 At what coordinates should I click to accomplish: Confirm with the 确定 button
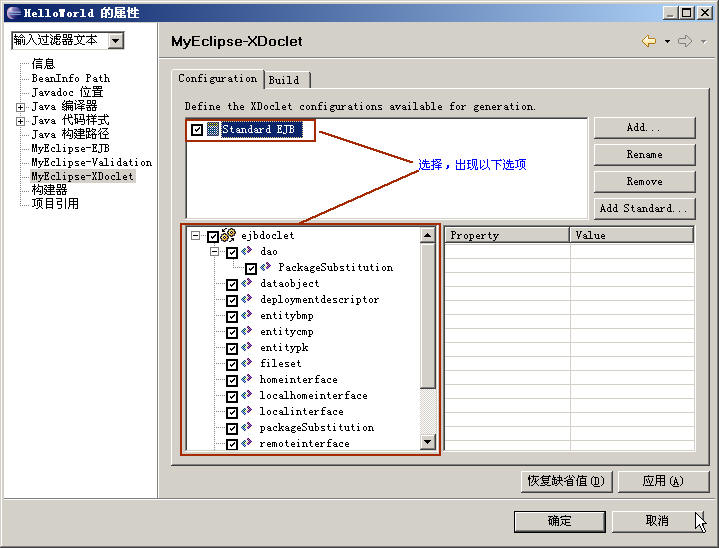point(559,521)
